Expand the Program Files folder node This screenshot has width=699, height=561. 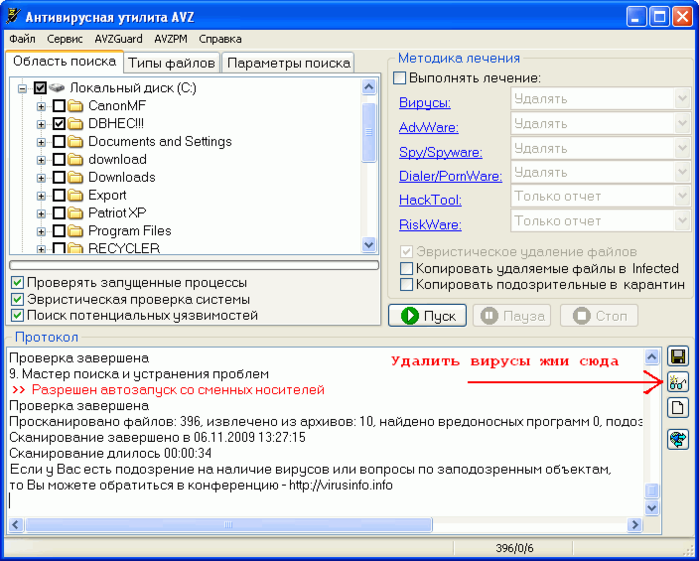pos(41,231)
